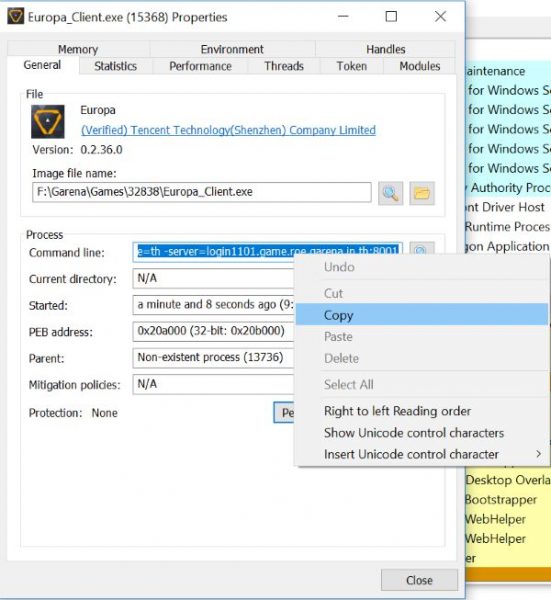551x600 pixels.
Task: Click the partially hidden button beside Command line
Action: click(421, 249)
